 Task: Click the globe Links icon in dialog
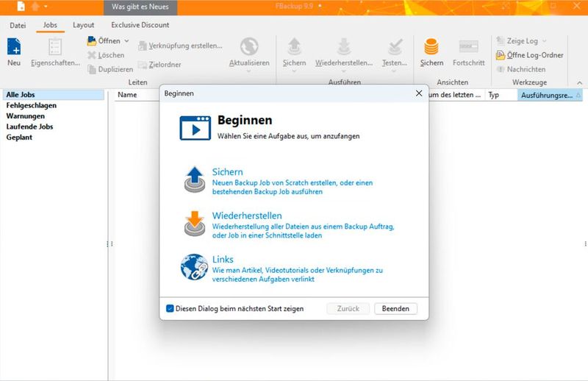tap(194, 267)
